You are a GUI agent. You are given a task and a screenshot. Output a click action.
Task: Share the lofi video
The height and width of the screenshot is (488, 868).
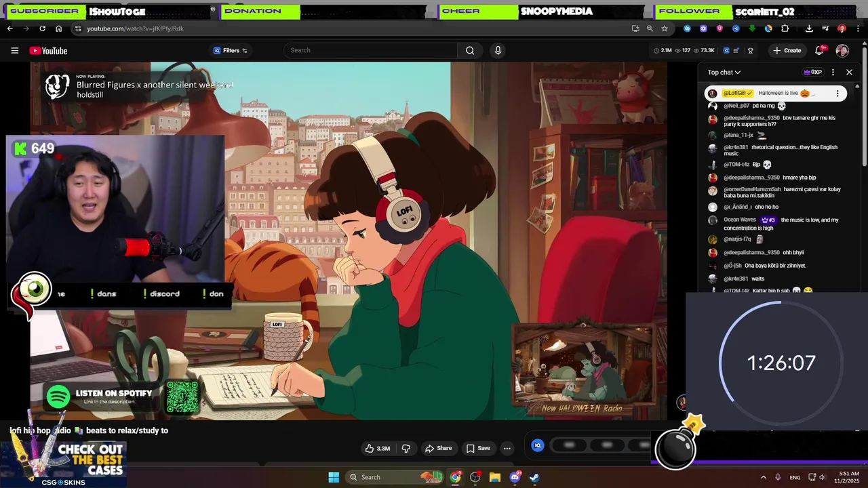(438, 448)
